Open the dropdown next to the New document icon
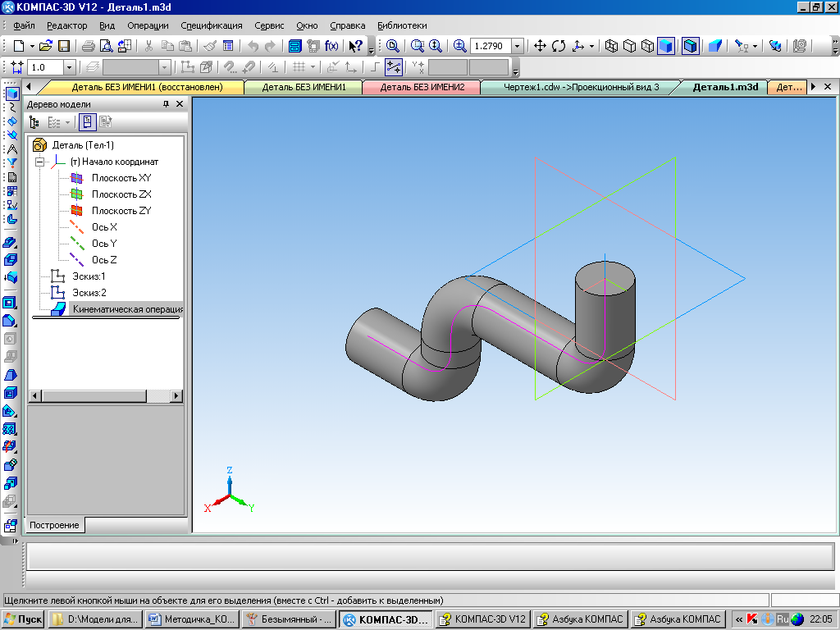840x630 pixels. click(32, 46)
